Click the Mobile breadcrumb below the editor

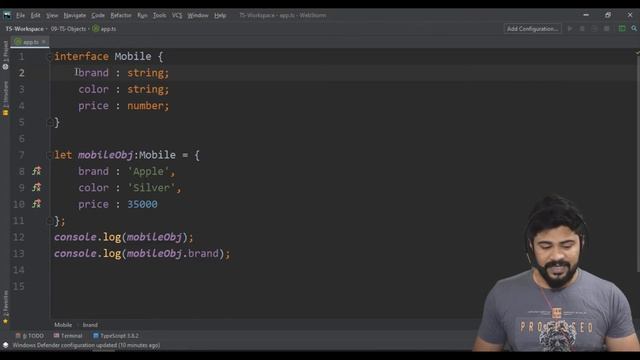[x=63, y=325]
